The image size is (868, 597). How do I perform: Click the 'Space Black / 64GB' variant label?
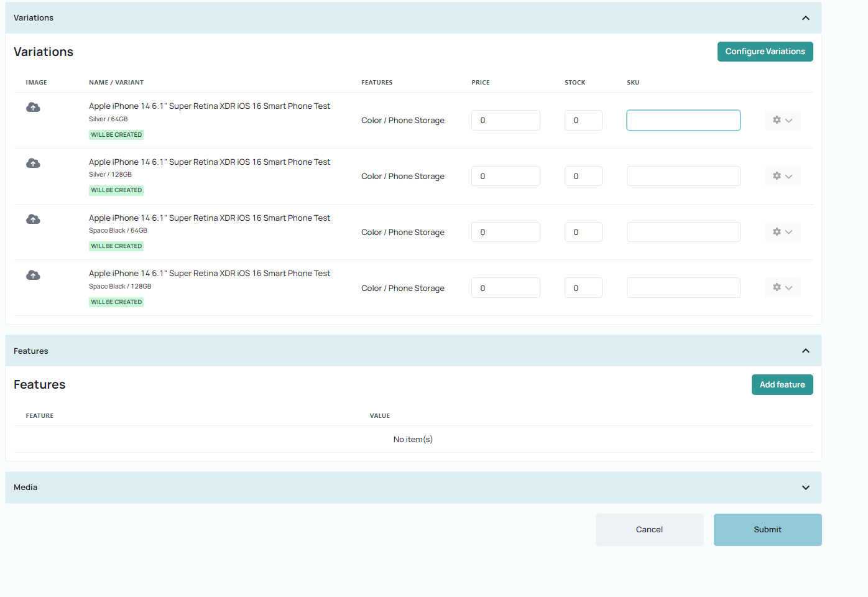click(x=118, y=231)
